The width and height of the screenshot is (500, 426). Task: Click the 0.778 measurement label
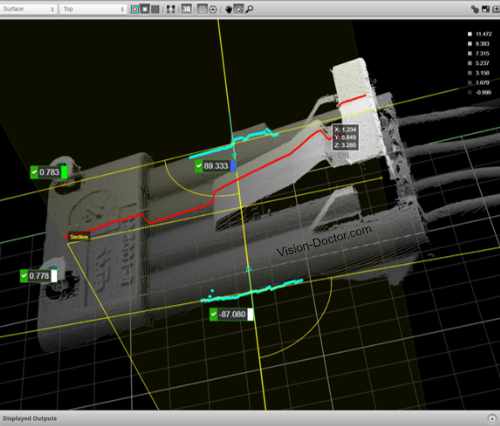pyautogui.click(x=39, y=276)
